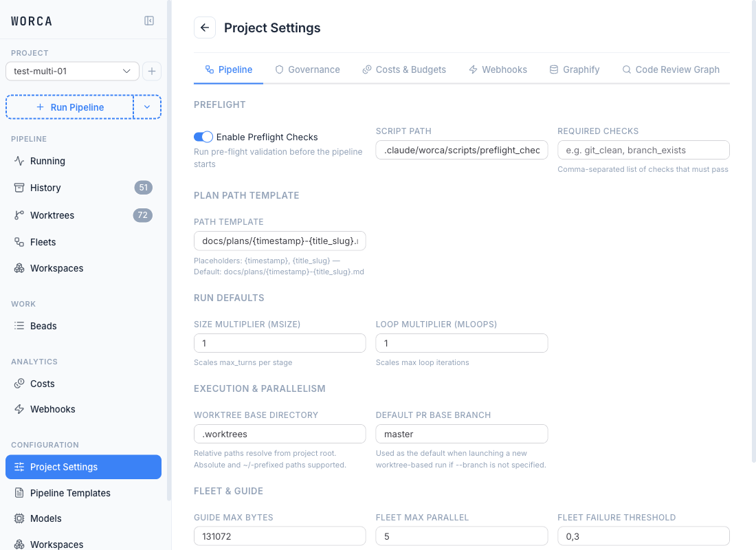Screen dimensions: 756x550
Task: Click the Run Pipeline button
Action: click(x=70, y=107)
